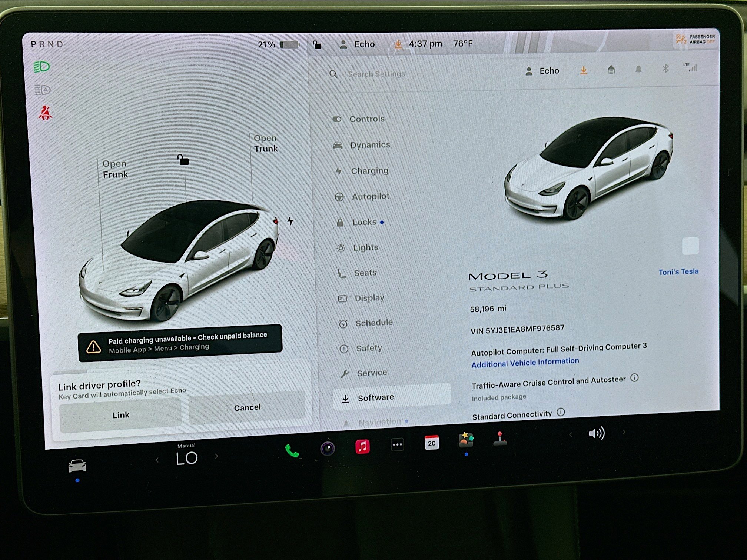Rename vehicle via Toni's Tesla link
Screen dimensions: 747x560
pos(678,272)
